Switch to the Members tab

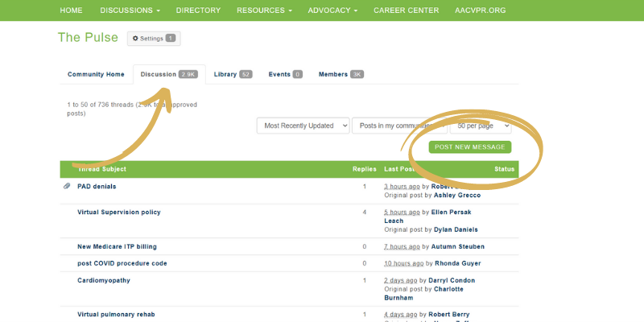341,74
